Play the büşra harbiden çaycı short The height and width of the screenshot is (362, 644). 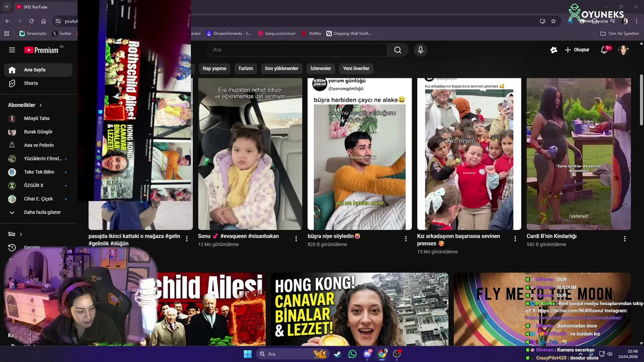(x=360, y=154)
